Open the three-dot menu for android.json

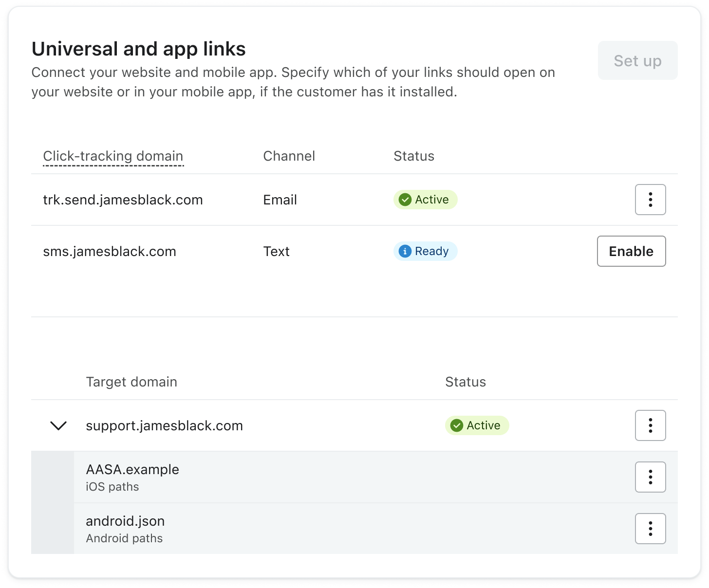[x=650, y=529]
